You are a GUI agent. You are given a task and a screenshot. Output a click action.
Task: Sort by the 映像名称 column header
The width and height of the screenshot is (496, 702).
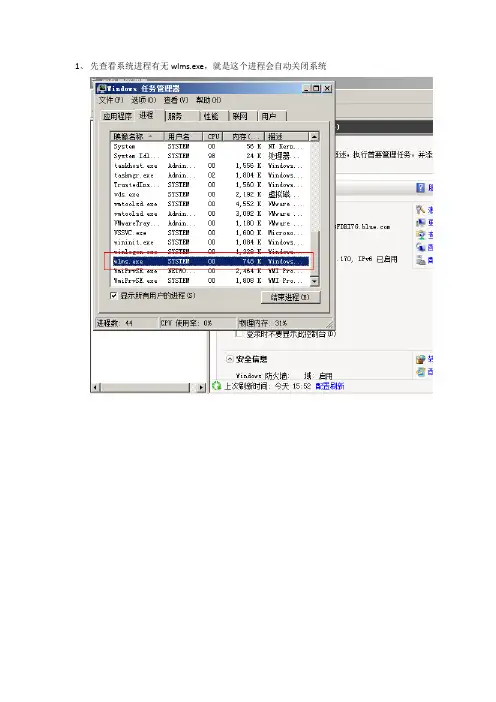click(137, 136)
